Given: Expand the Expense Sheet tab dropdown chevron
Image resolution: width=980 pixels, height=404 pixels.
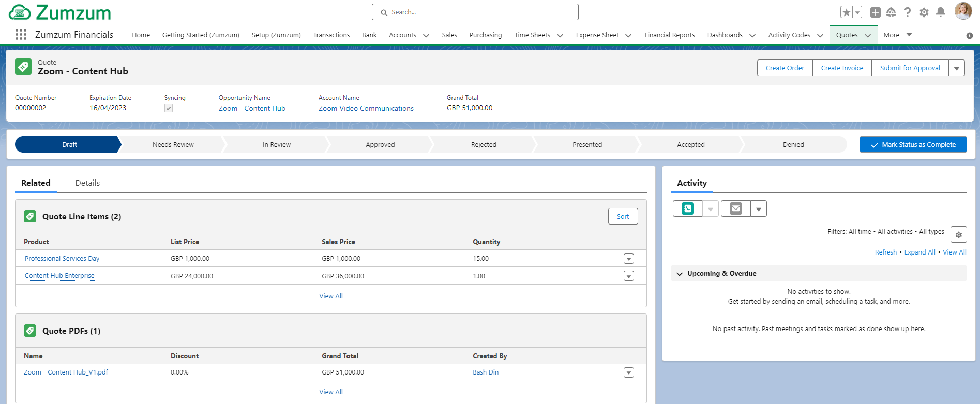Looking at the screenshot, I should point(628,36).
